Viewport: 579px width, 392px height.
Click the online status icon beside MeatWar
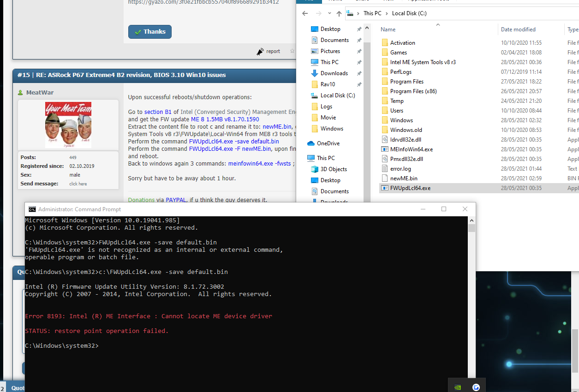(20, 93)
